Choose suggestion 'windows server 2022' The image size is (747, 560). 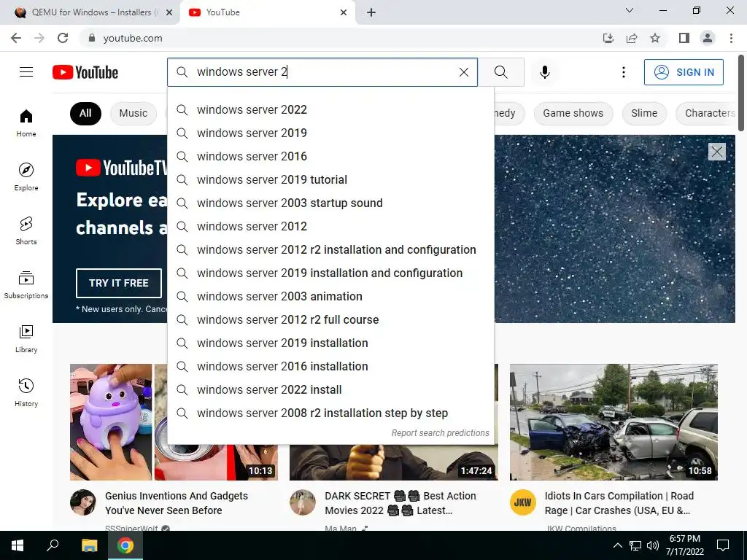click(x=330, y=109)
